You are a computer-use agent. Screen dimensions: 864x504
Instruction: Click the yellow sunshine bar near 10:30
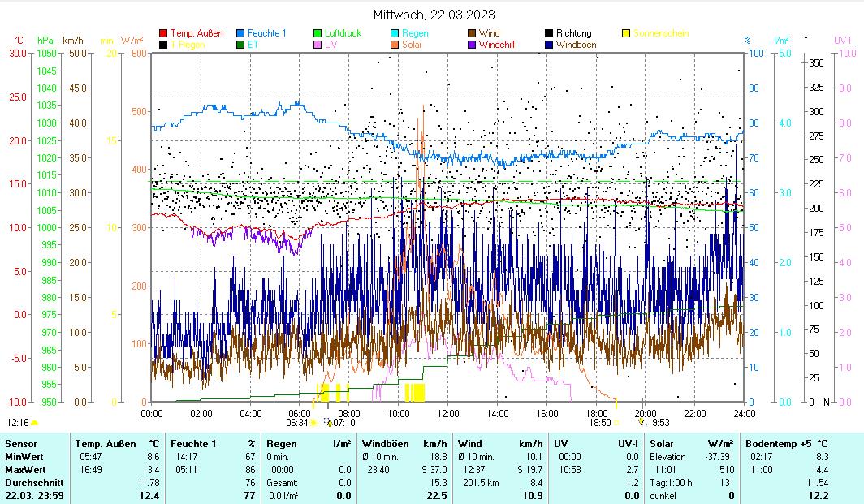point(415,393)
